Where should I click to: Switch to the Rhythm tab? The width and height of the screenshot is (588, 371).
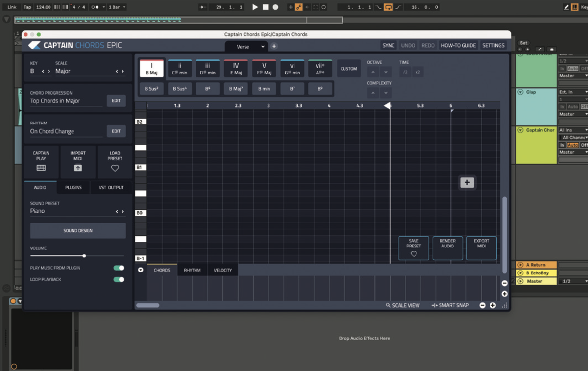192,270
